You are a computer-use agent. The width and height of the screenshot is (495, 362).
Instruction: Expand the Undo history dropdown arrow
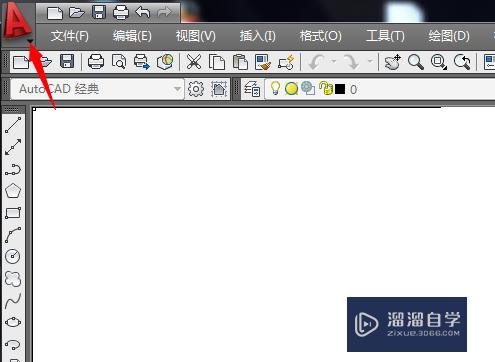pyautogui.click(x=334, y=61)
